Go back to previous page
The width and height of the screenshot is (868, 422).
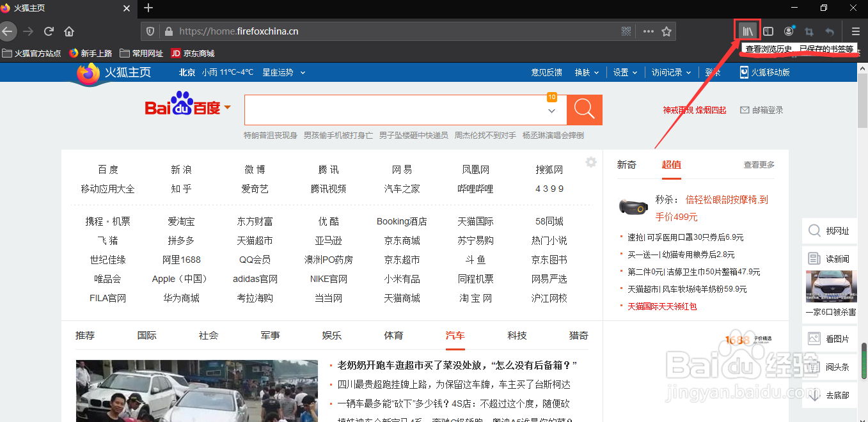pyautogui.click(x=6, y=31)
